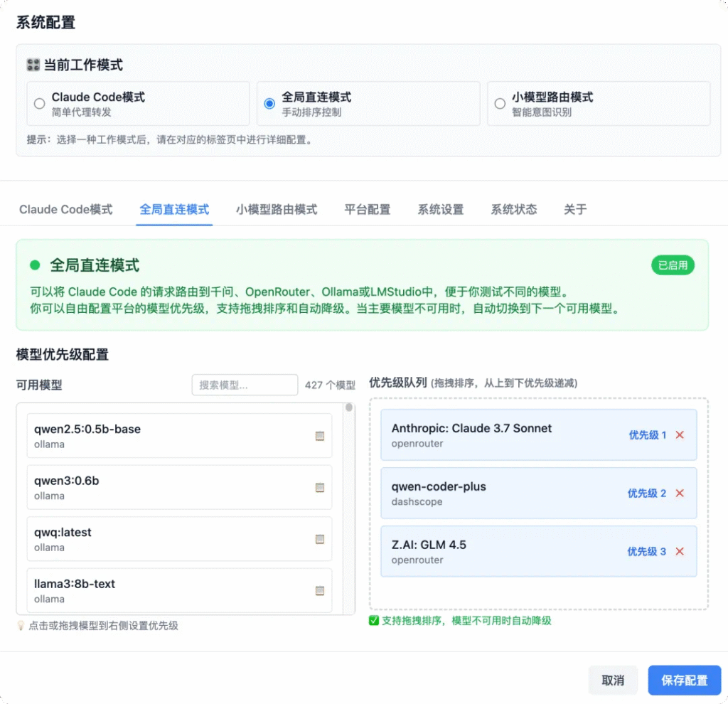Remove Z.AI: GLM 4.5 from the priority queue
728x704 pixels.
(x=680, y=551)
